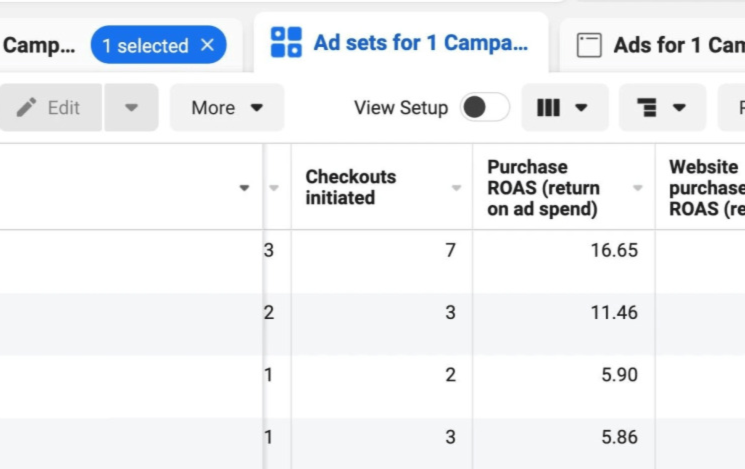This screenshot has height=469, width=745.
Task: Open the Campaigns tab
Action: pyautogui.click(x=38, y=45)
